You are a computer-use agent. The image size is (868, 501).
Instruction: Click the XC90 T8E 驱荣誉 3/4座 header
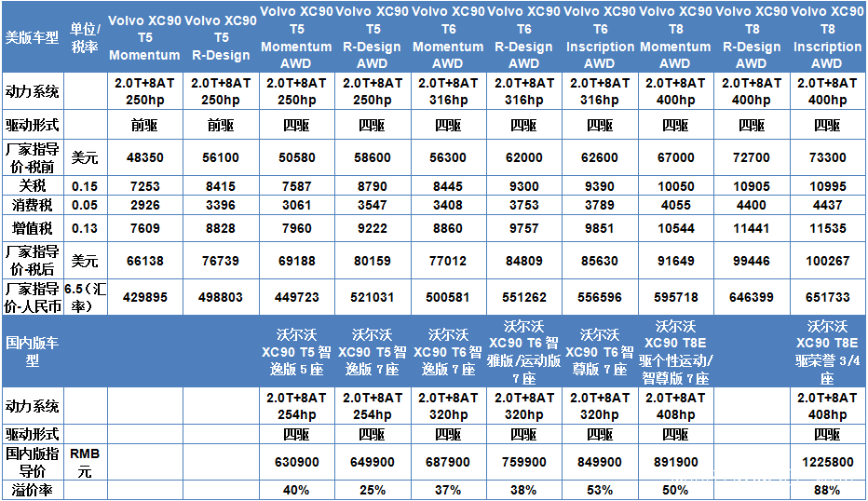coord(827,352)
